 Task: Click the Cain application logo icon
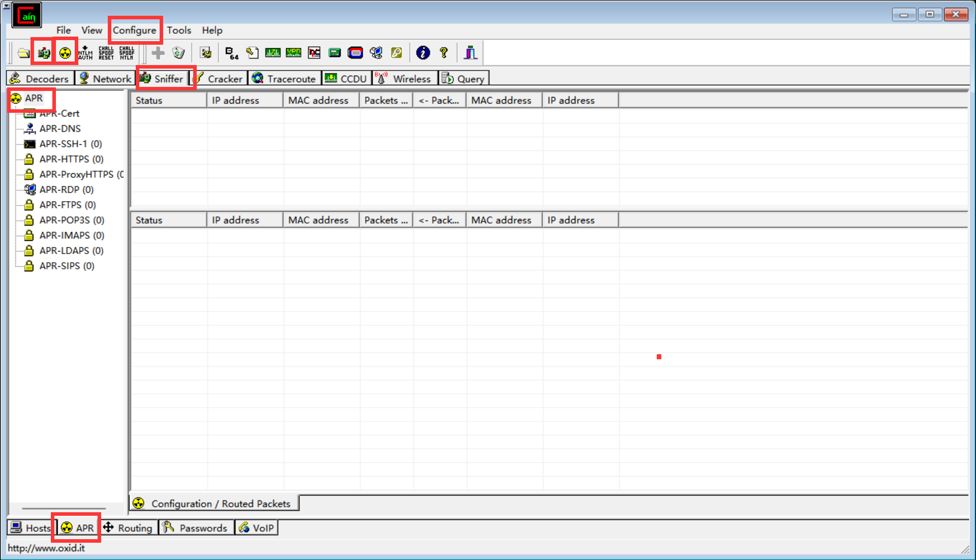point(26,15)
